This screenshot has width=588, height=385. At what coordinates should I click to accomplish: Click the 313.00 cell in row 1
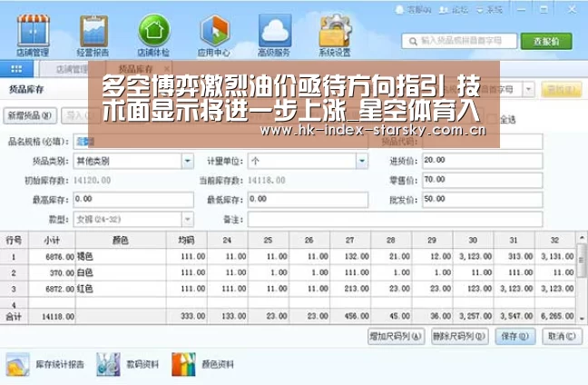point(514,257)
